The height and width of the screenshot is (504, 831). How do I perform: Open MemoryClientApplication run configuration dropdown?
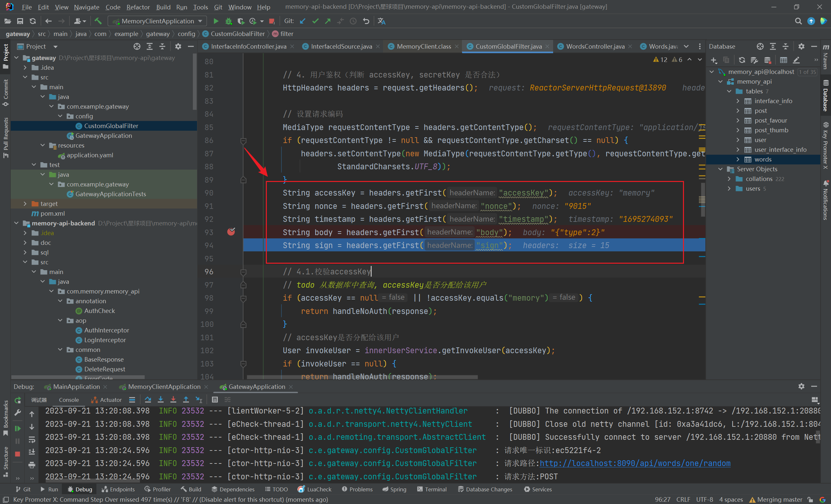[157, 21]
